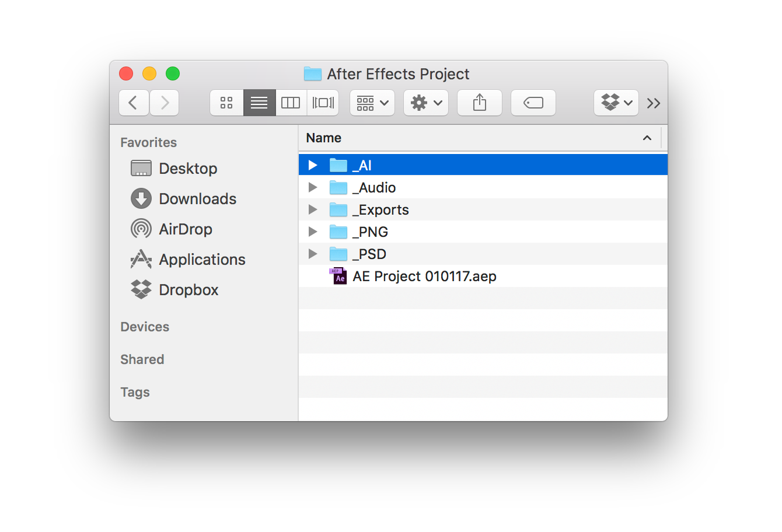Switch to icon view
The image size is (782, 532).
point(226,103)
